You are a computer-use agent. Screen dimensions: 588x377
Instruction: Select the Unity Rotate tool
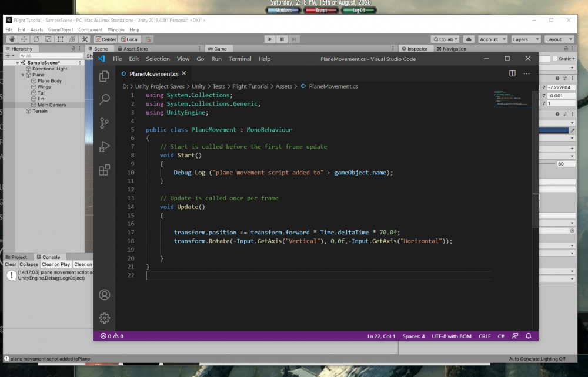[36, 39]
